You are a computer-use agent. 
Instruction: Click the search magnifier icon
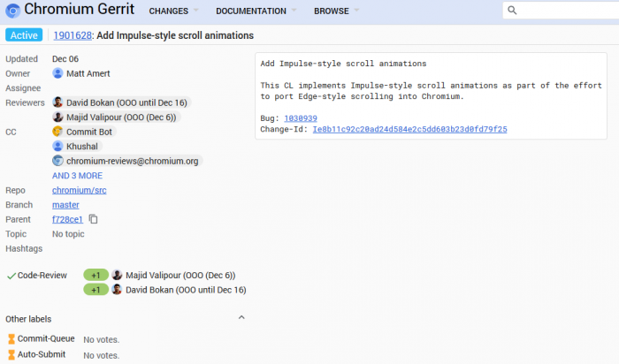click(x=513, y=11)
